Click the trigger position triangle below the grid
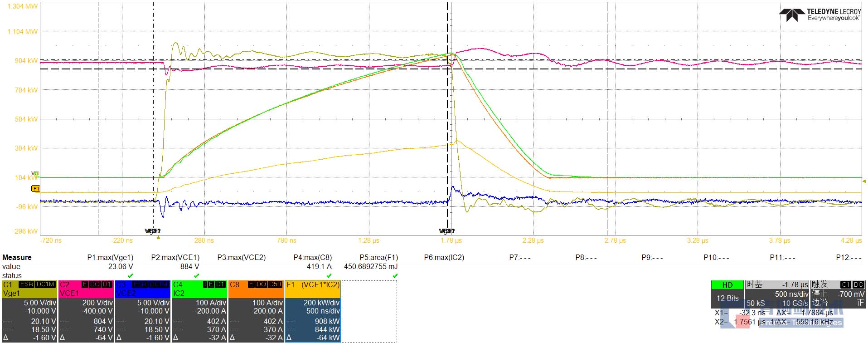The width and height of the screenshot is (868, 343). pos(158,237)
